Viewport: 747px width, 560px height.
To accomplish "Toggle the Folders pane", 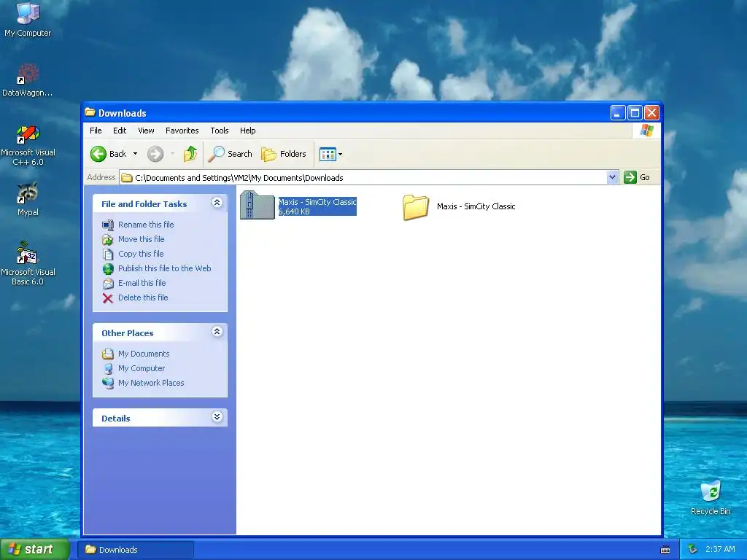I will coord(284,154).
